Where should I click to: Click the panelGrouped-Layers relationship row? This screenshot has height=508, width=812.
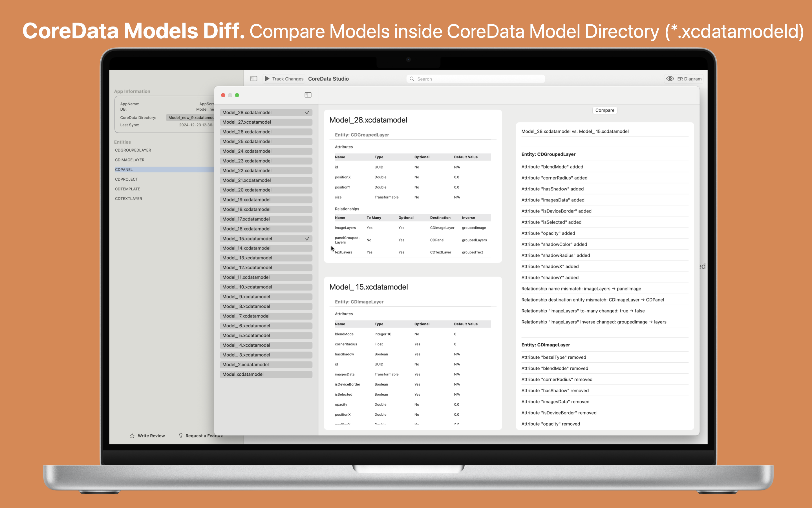click(413, 240)
